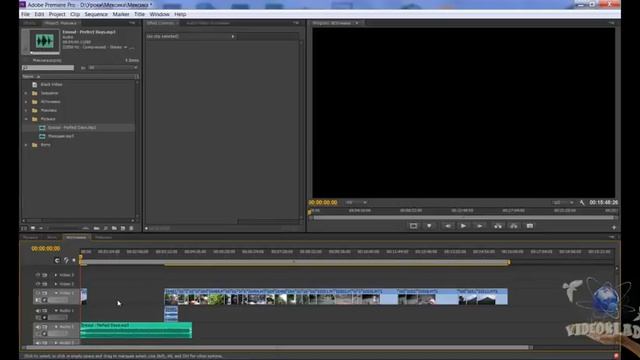Image resolution: width=640 pixels, height=360 pixels.
Task: Select the Perfect Days mp3 file in the bin
Action: [72, 127]
